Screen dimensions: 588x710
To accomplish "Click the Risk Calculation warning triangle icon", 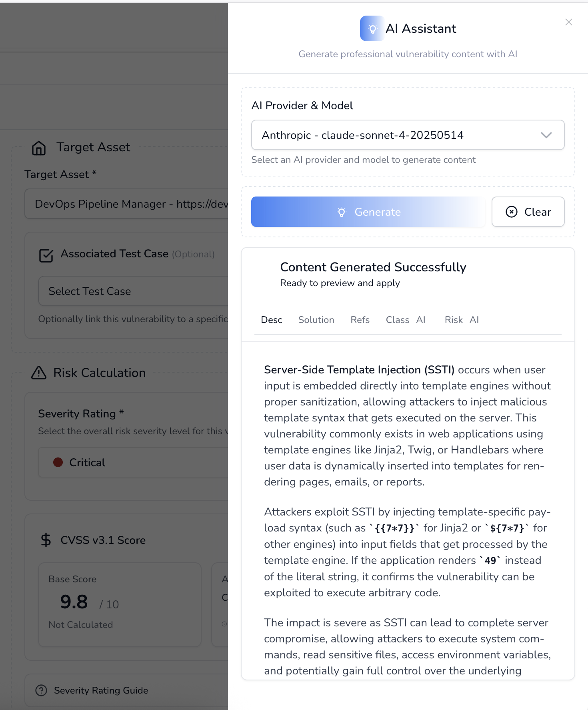I will (x=39, y=373).
